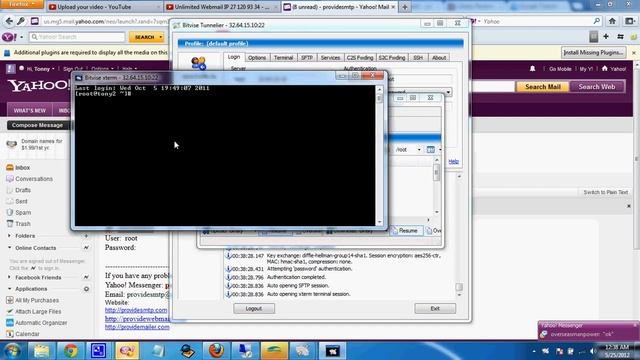Click the Logout button in Bitvise Tunnelier
Viewport: 640px width, 360px height.
click(x=254, y=309)
